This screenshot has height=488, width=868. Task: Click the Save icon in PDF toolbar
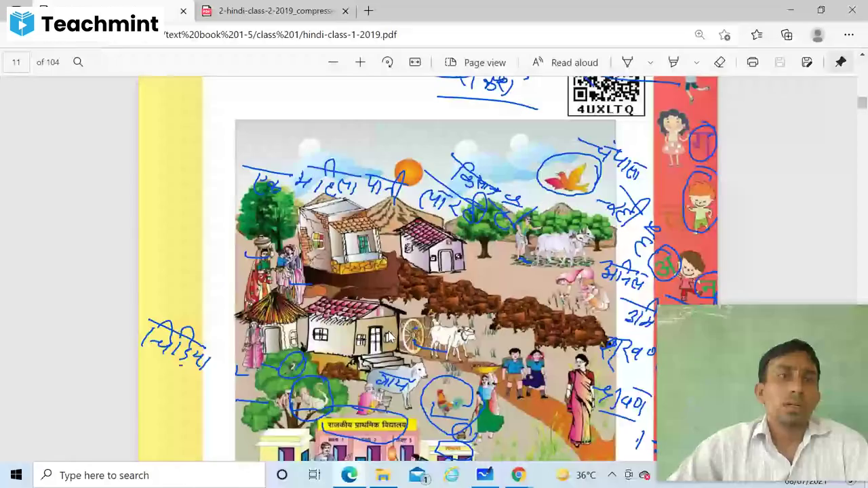click(780, 62)
